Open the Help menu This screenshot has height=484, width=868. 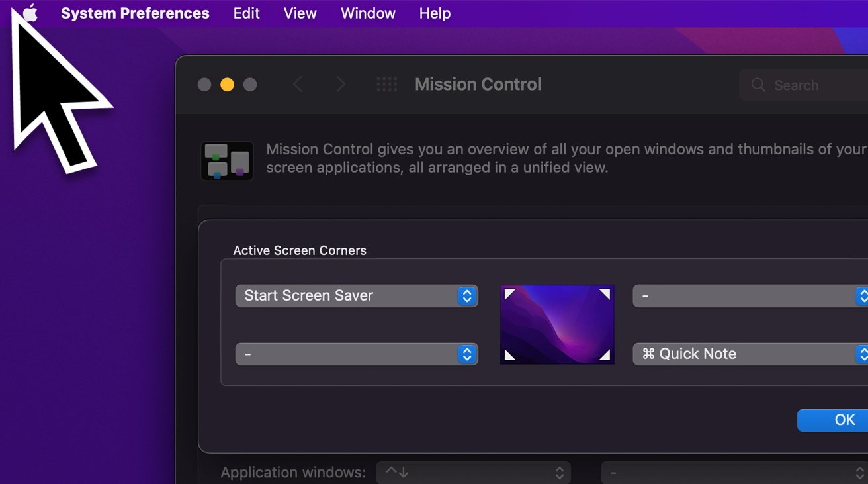coord(435,13)
